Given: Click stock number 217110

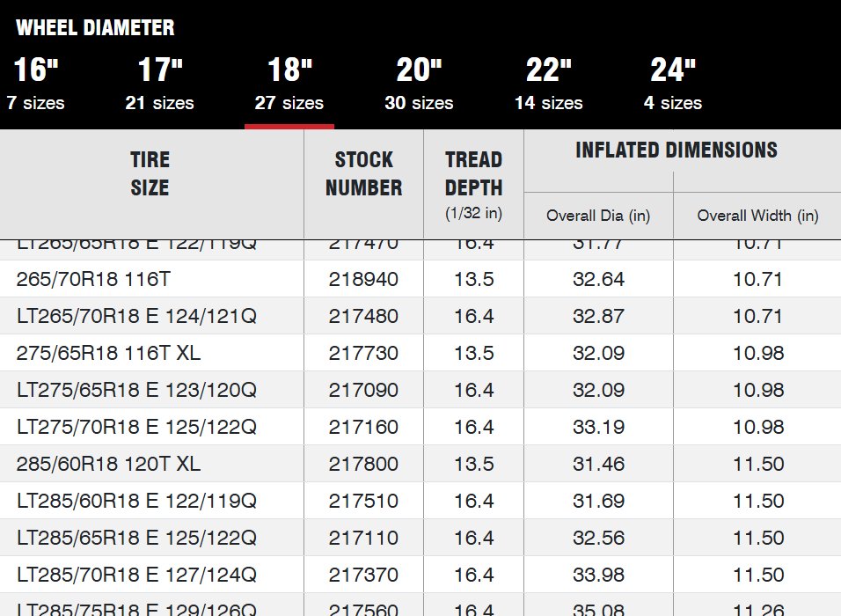Looking at the screenshot, I should [x=363, y=538].
